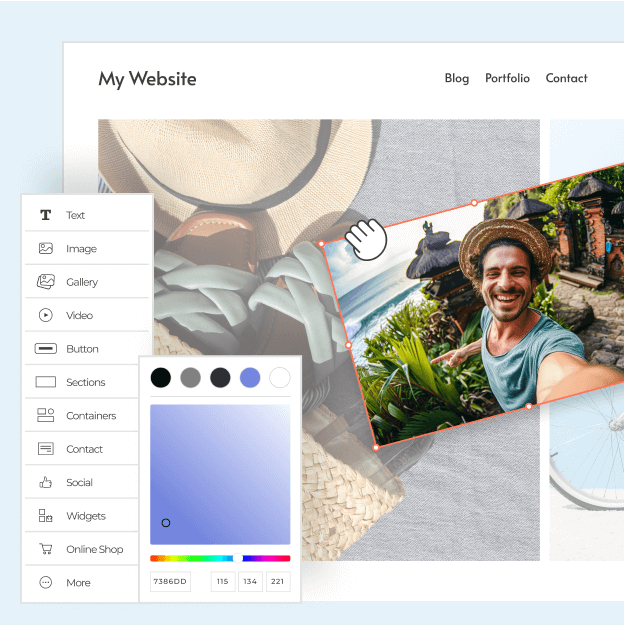Click the bicycle image on the right

[587, 478]
